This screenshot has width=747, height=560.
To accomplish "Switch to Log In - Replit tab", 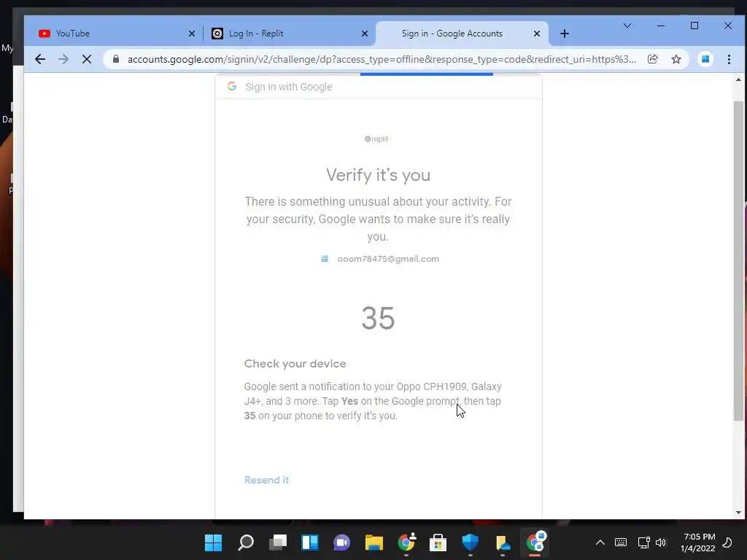I will click(x=288, y=34).
